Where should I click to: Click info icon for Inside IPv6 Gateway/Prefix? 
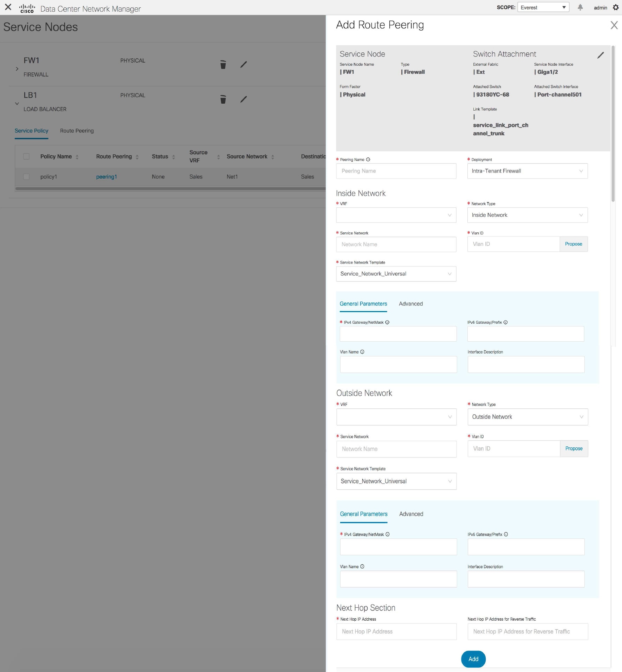(505, 322)
